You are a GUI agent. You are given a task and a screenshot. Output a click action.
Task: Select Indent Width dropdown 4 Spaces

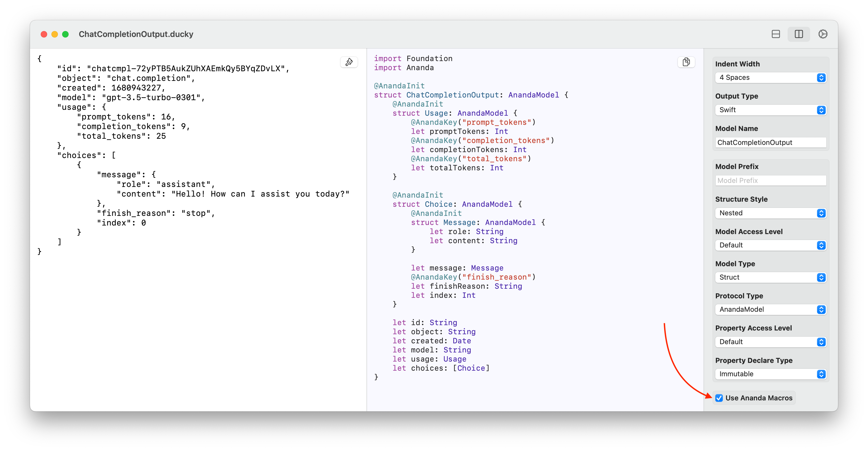(x=769, y=77)
